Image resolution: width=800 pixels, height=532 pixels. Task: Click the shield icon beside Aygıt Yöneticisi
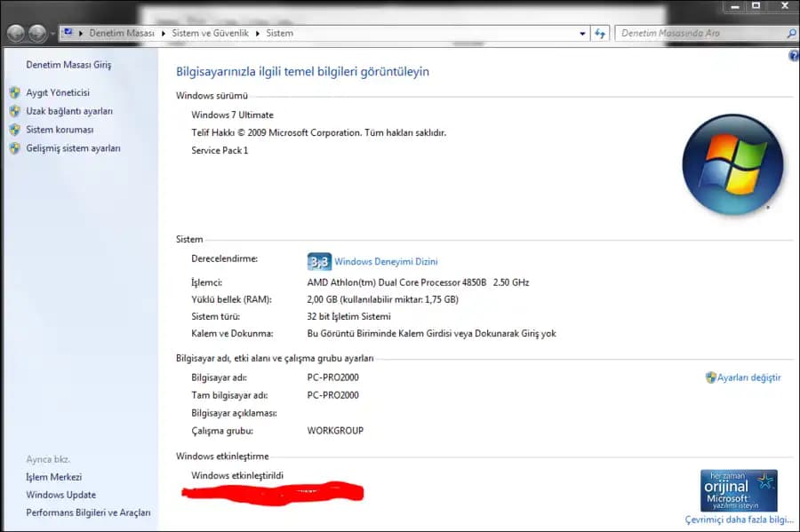tap(14, 92)
